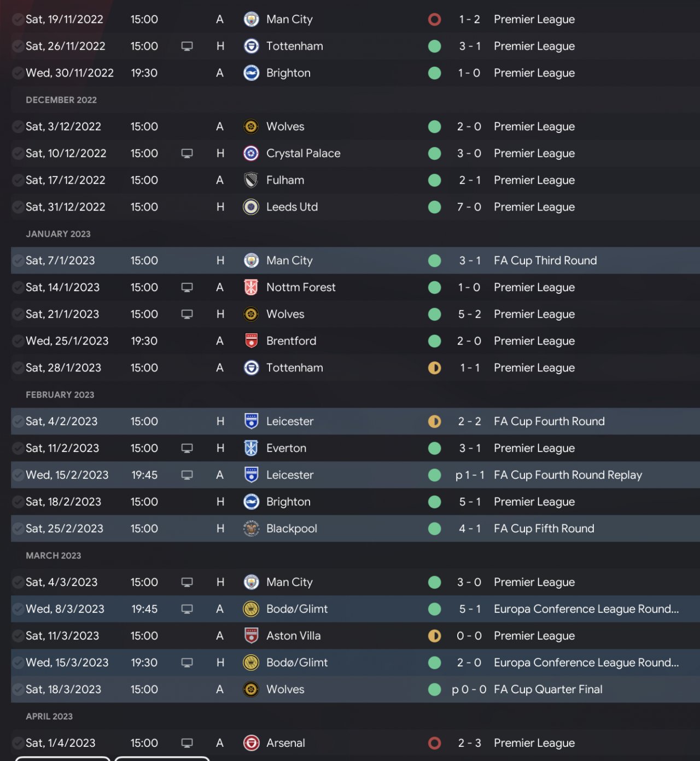
Task: Toggle the check circle beside Sat, 31/12/2022
Action: (17, 207)
